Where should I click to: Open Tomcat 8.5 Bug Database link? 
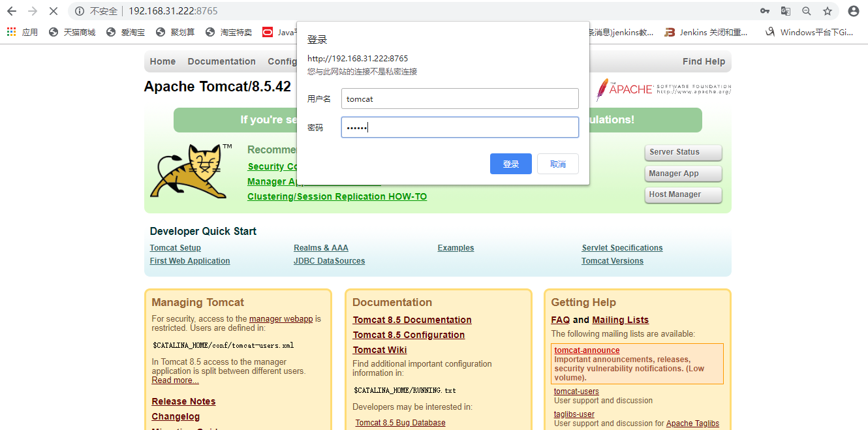pyautogui.click(x=401, y=423)
